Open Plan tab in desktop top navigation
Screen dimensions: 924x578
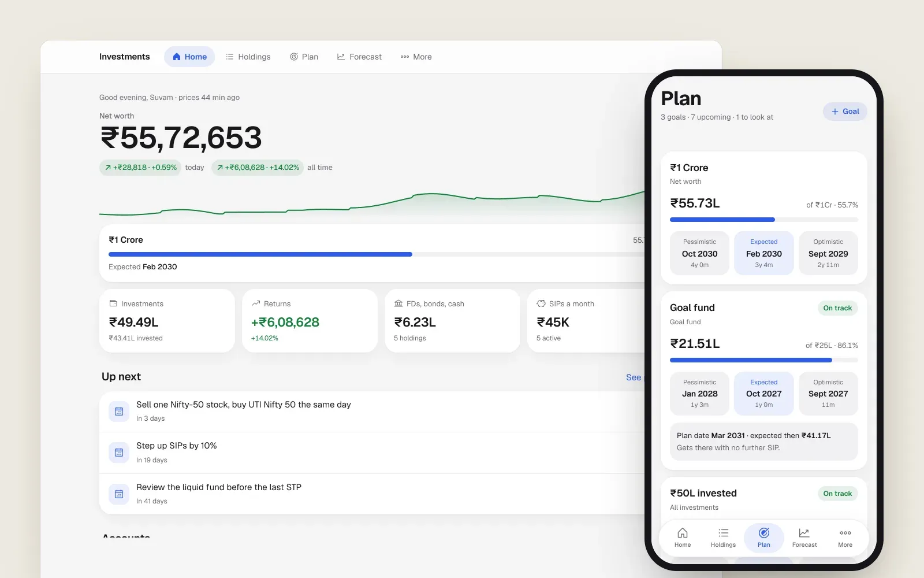(304, 57)
